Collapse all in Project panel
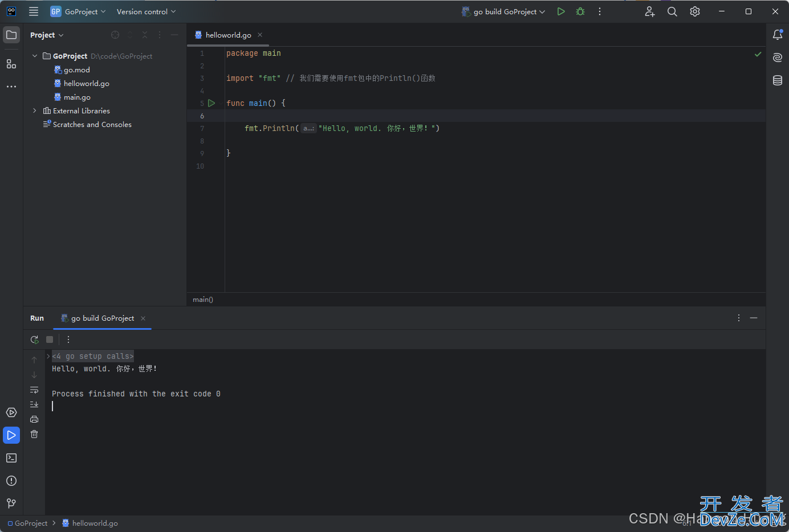789x532 pixels. (145, 35)
